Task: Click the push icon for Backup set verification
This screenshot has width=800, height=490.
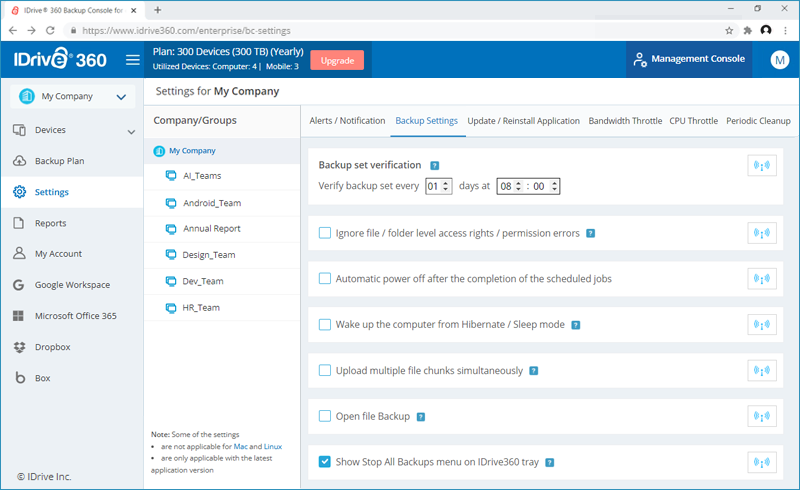Action: [762, 166]
